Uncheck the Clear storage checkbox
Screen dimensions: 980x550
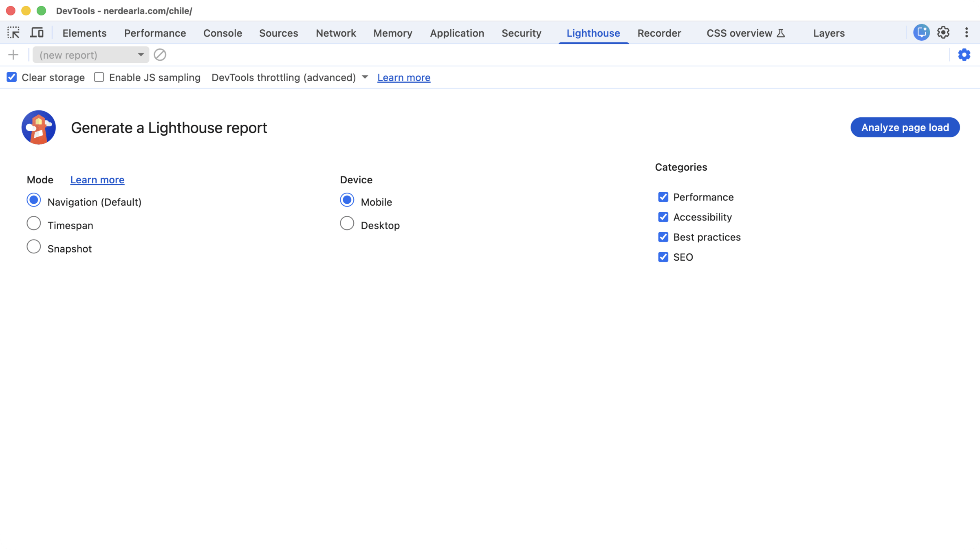click(x=12, y=77)
